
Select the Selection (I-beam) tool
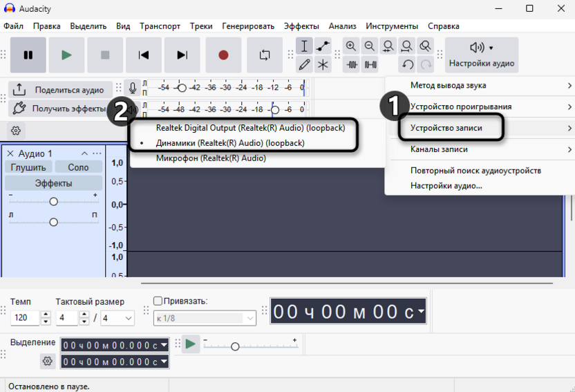pyautogui.click(x=304, y=46)
